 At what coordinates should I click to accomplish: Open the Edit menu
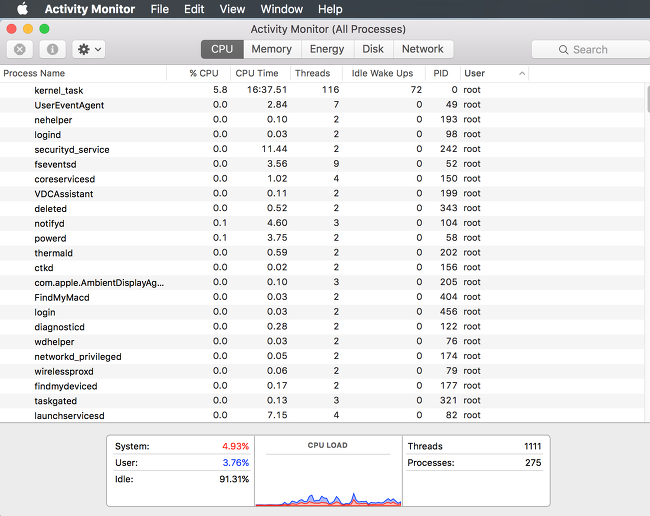coord(194,9)
